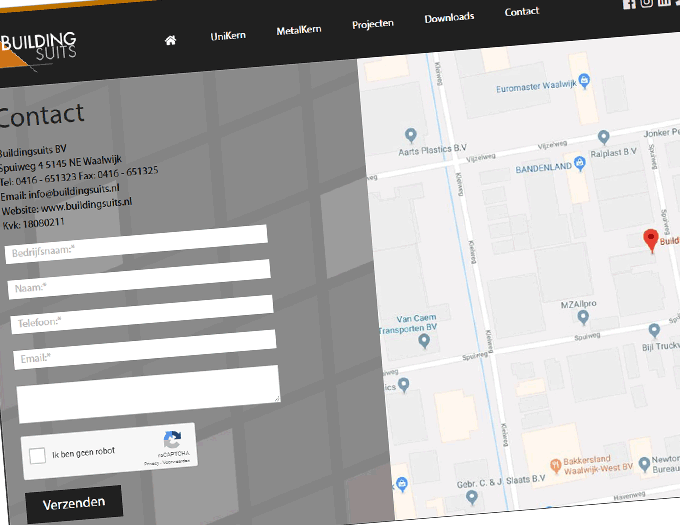Select the Euromaster Waalwijk shop pin
Screen dimensions: 680x525
point(585,80)
